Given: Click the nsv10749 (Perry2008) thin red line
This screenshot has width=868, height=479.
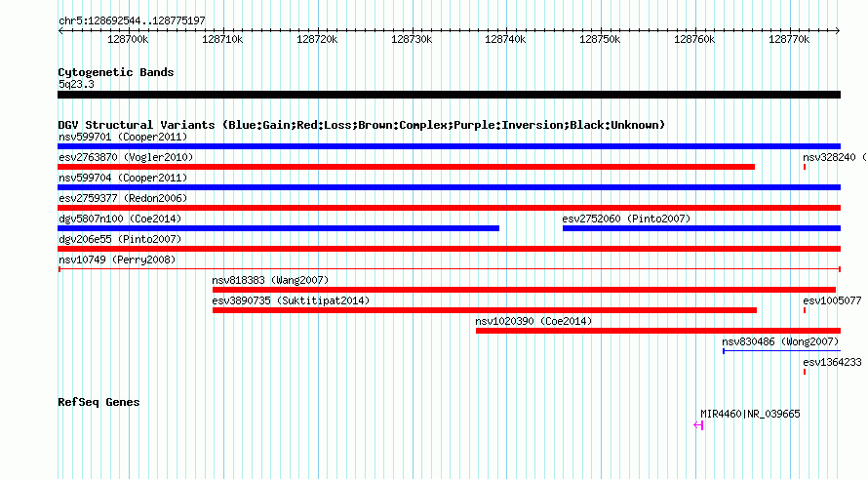Looking at the screenshot, I should 450,269.
